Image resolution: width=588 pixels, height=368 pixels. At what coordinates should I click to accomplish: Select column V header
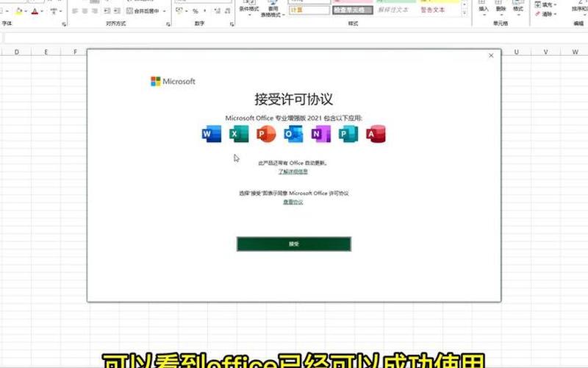pyautogui.click(x=545, y=52)
